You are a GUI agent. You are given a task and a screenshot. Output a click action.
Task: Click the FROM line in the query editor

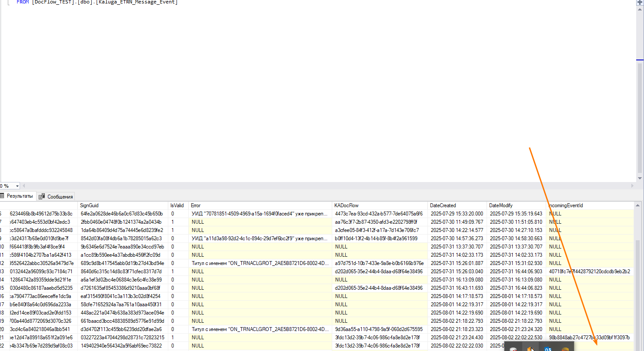click(x=97, y=2)
